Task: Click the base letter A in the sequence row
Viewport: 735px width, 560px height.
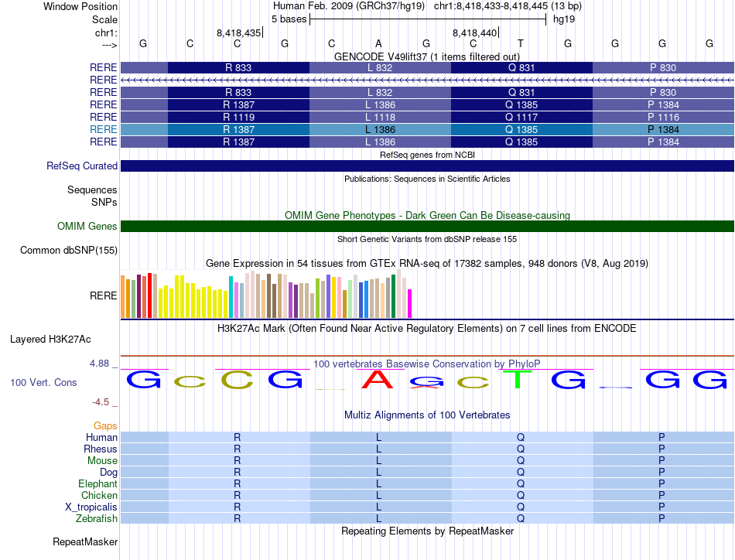Action: click(x=379, y=43)
